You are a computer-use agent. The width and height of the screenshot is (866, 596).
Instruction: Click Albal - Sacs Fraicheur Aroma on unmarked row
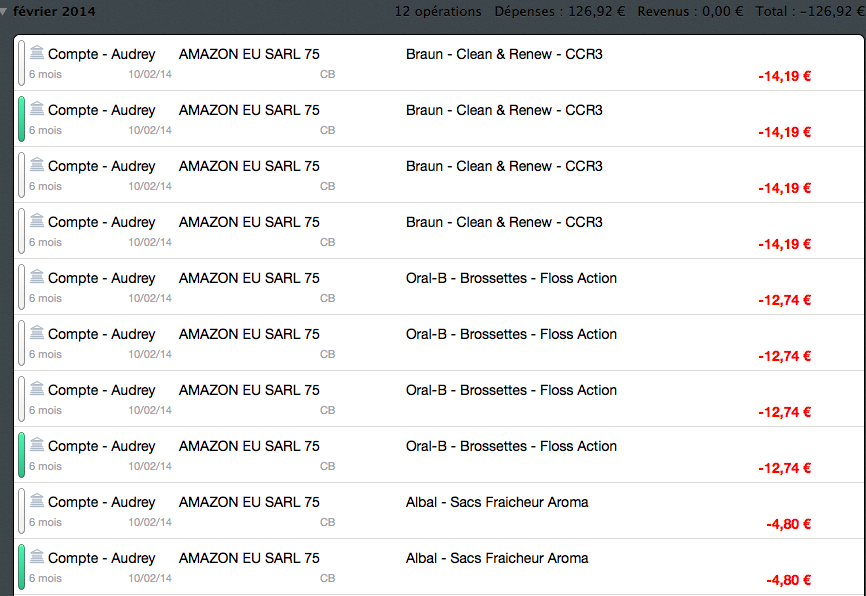(497, 502)
